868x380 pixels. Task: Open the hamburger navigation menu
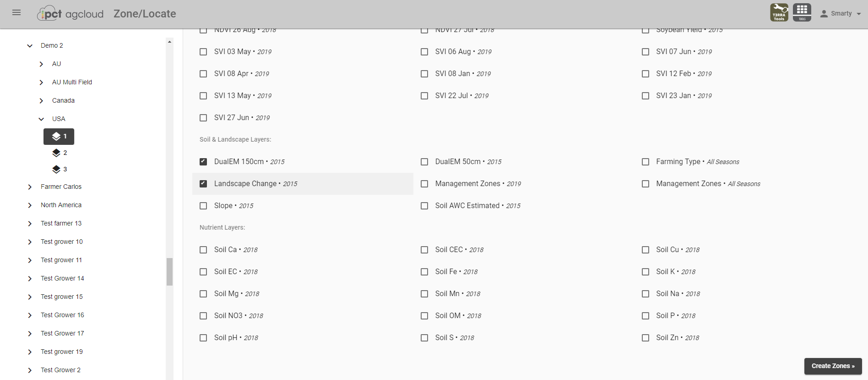coord(16,13)
